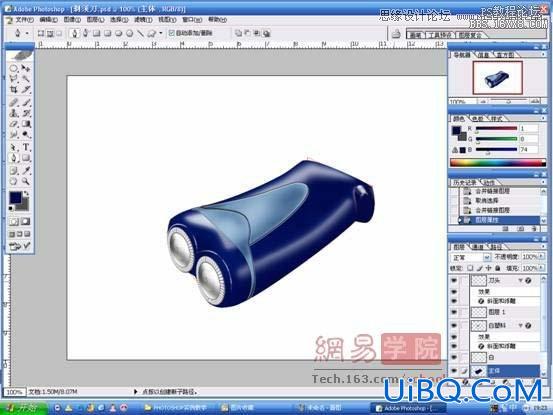Select the Eraser tool
The width and height of the screenshot is (553, 415).
click(x=14, y=124)
